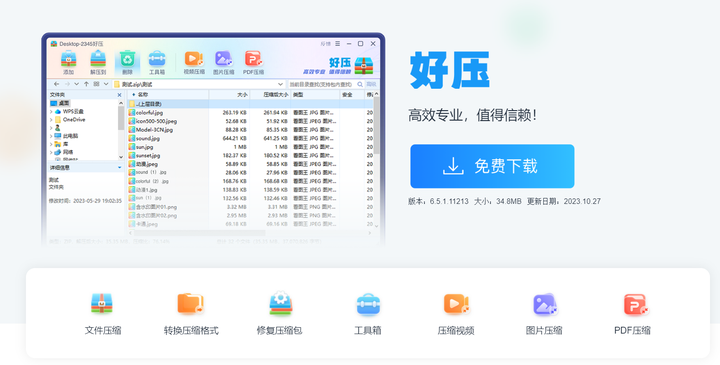Screen dimensions: 720x365
Task: Click the 压缩视频 feature icon
Action: coord(456,303)
